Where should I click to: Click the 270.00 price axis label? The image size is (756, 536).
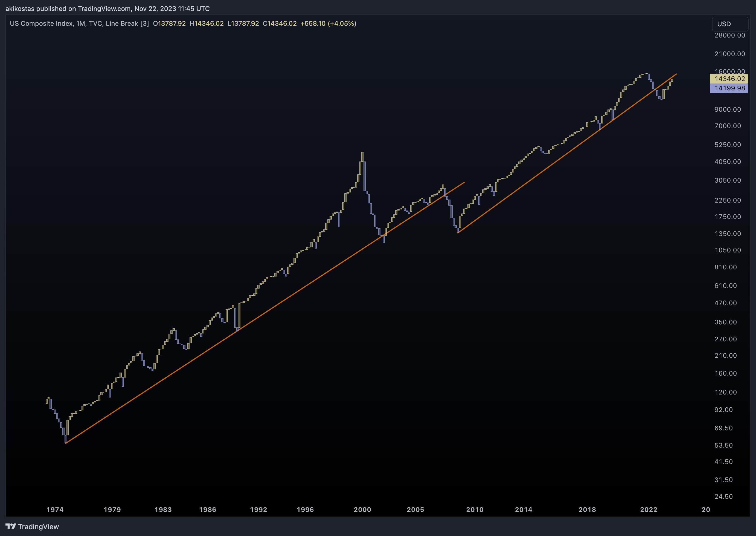pyautogui.click(x=726, y=339)
